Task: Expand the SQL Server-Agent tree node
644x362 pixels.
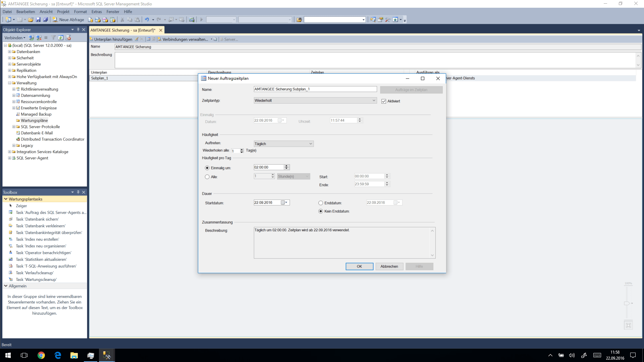Action: tap(10, 158)
